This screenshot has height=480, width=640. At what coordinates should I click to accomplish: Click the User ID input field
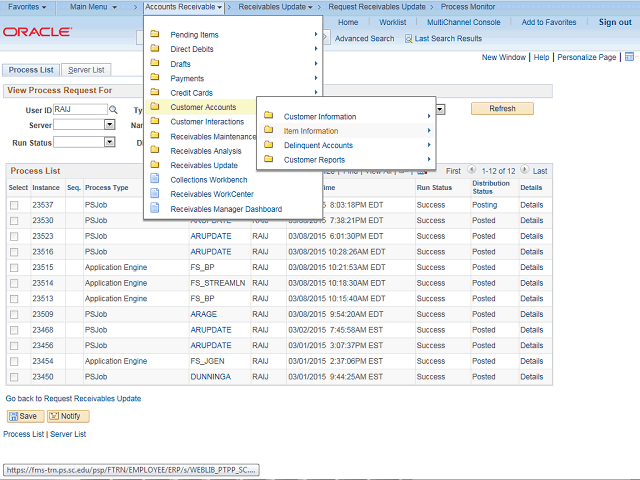(79, 109)
